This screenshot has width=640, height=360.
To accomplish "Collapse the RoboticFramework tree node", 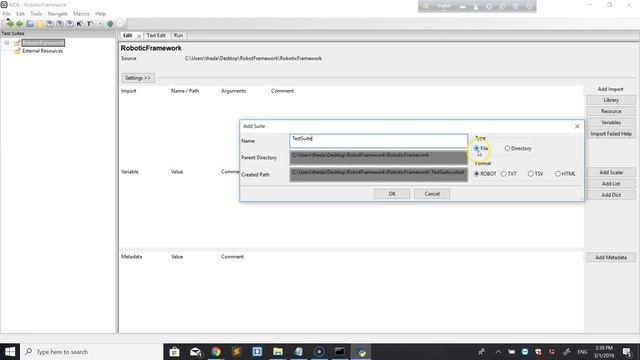I will (x=7, y=43).
